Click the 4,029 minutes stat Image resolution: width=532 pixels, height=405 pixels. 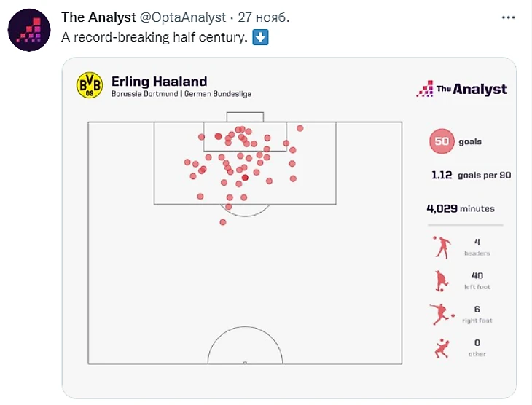pyautogui.click(x=460, y=208)
